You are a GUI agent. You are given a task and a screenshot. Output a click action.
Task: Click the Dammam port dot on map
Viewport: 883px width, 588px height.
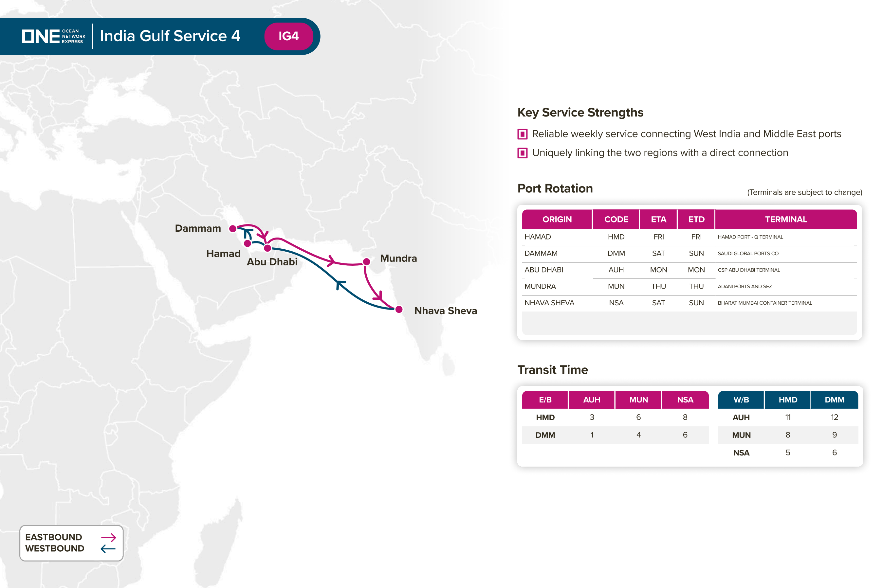(x=232, y=229)
